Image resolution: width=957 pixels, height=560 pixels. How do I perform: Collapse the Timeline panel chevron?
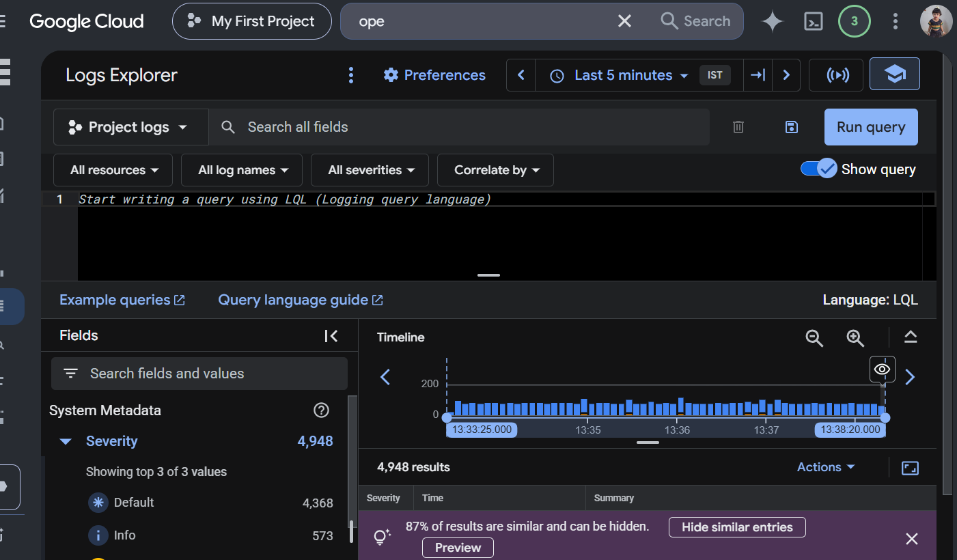click(911, 337)
